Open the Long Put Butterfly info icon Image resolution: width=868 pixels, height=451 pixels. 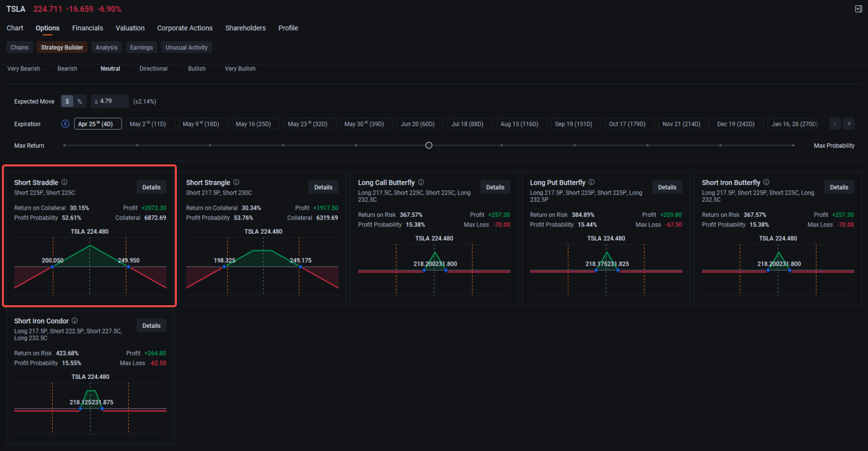click(592, 182)
